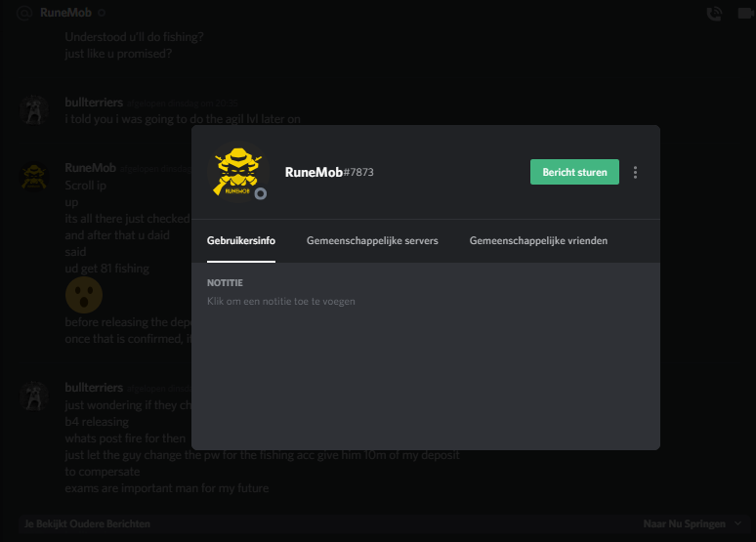Image resolution: width=756 pixels, height=542 pixels.
Task: Click bullterriers username above agil lvl message
Action: 94,103
